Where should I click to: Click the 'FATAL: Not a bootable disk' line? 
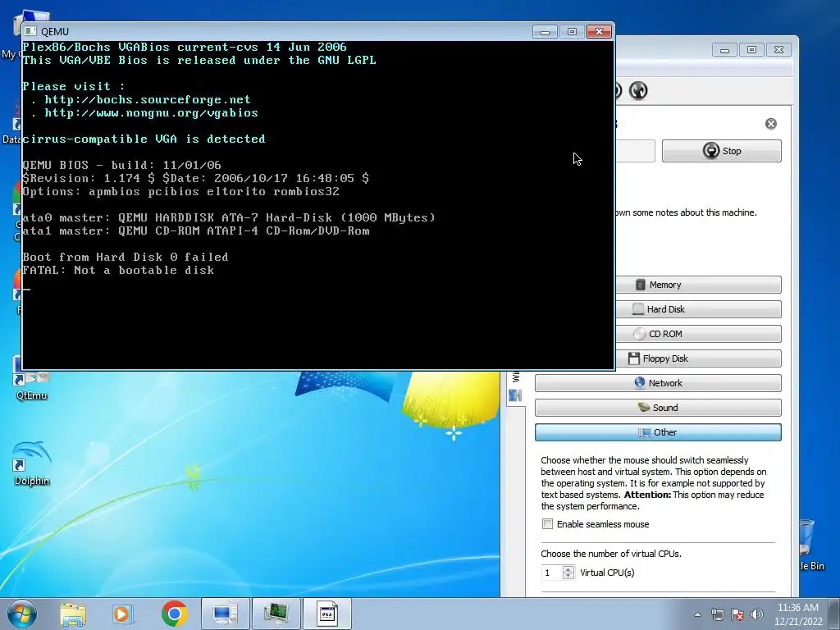(x=118, y=270)
